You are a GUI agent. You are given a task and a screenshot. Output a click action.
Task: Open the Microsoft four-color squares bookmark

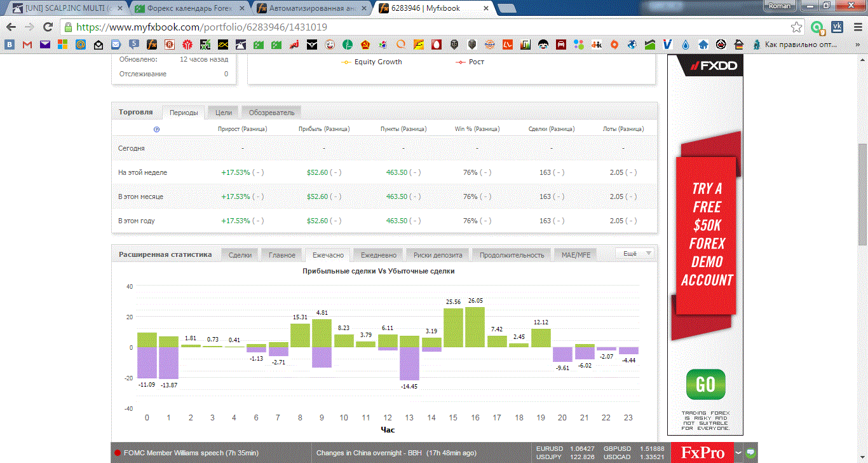pos(62,45)
